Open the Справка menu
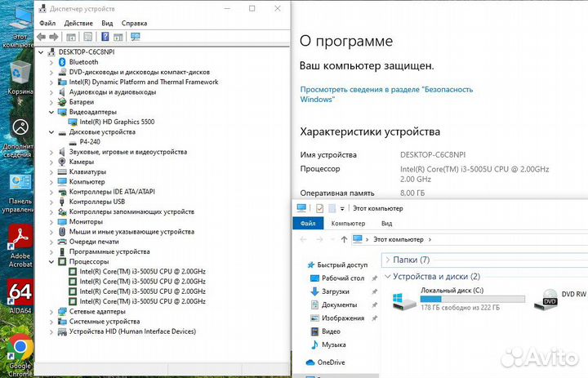588x378 pixels. 134,23
